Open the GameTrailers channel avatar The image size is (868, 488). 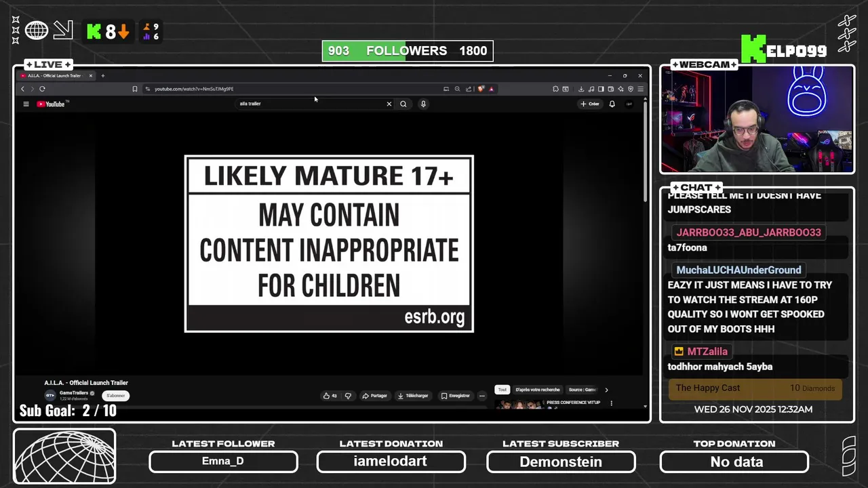[x=50, y=396]
